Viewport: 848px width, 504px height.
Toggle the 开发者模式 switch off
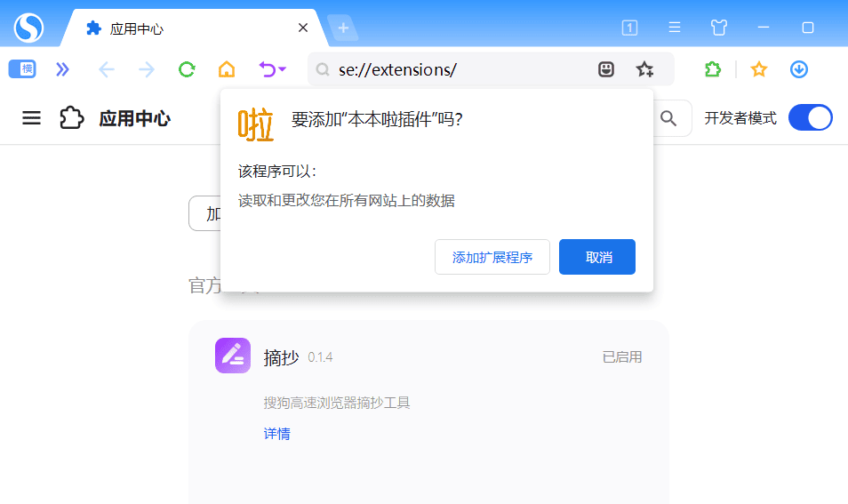click(x=810, y=118)
